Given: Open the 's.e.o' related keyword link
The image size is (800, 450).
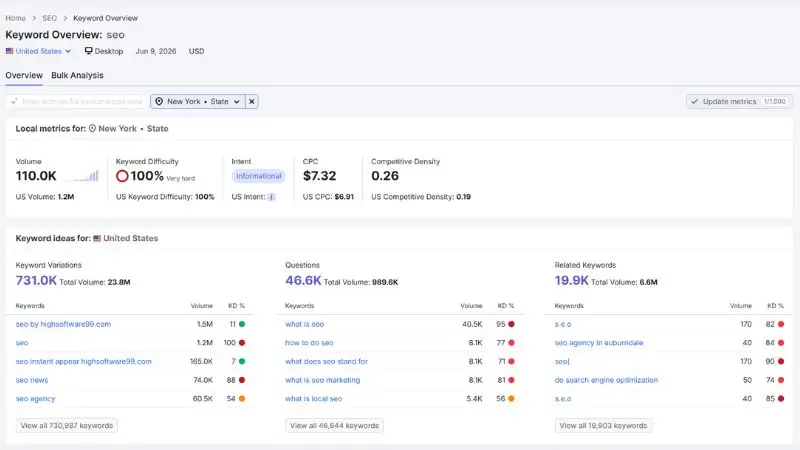Looking at the screenshot, I should (563, 398).
